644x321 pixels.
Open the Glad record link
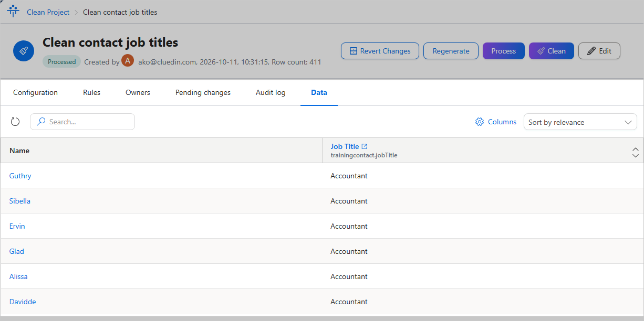click(x=17, y=251)
